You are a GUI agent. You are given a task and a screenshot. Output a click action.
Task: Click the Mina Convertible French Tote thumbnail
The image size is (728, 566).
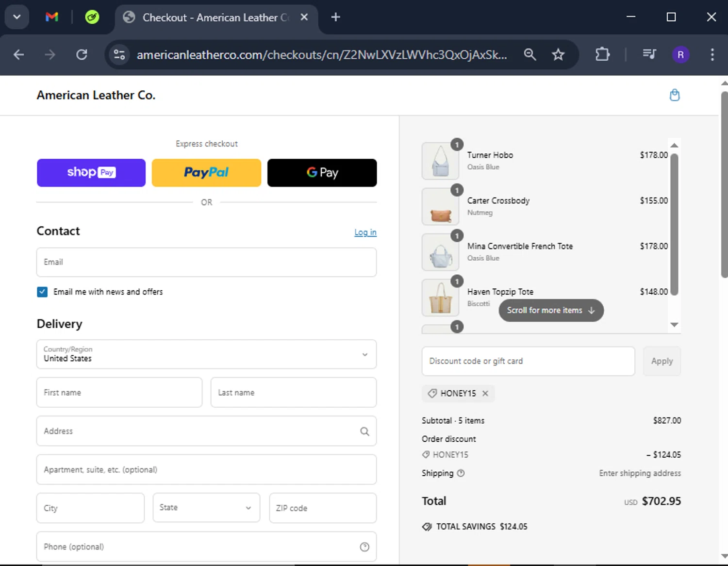(440, 252)
